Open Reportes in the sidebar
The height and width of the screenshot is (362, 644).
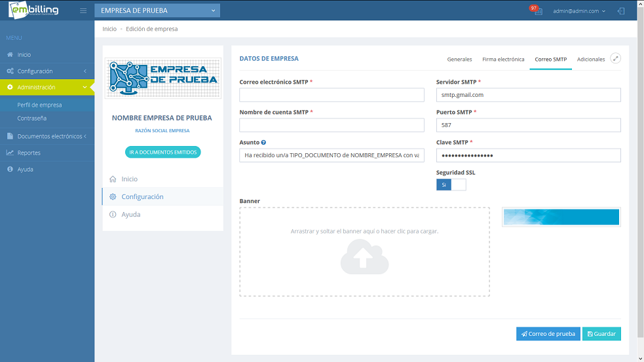point(29,153)
